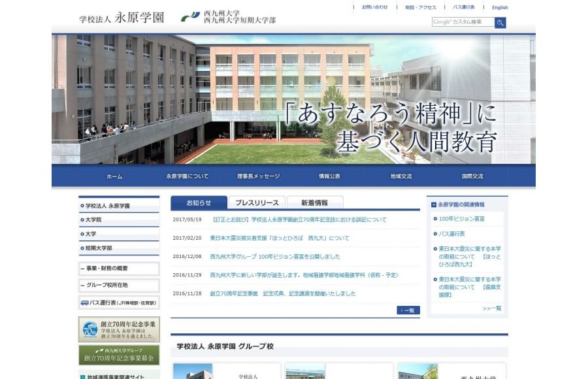This screenshot has height=379, width=588.
Task: Open 国際交流 menu item
Action: tap(472, 176)
